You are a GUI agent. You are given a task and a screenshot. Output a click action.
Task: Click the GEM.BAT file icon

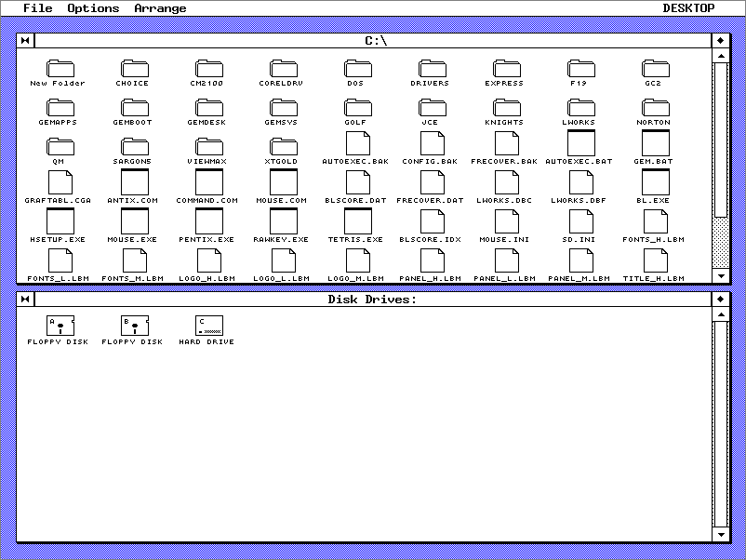(x=654, y=144)
